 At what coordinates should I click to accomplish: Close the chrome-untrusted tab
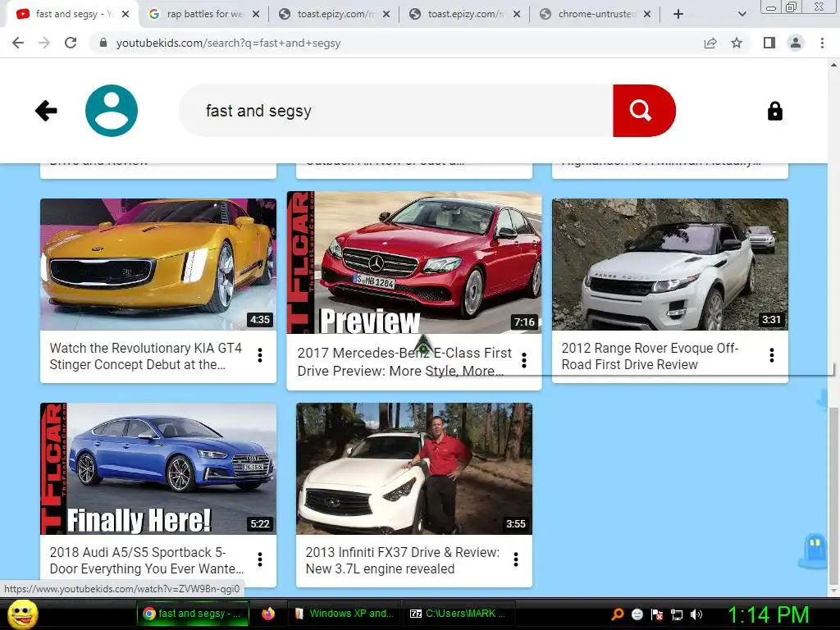647,15
